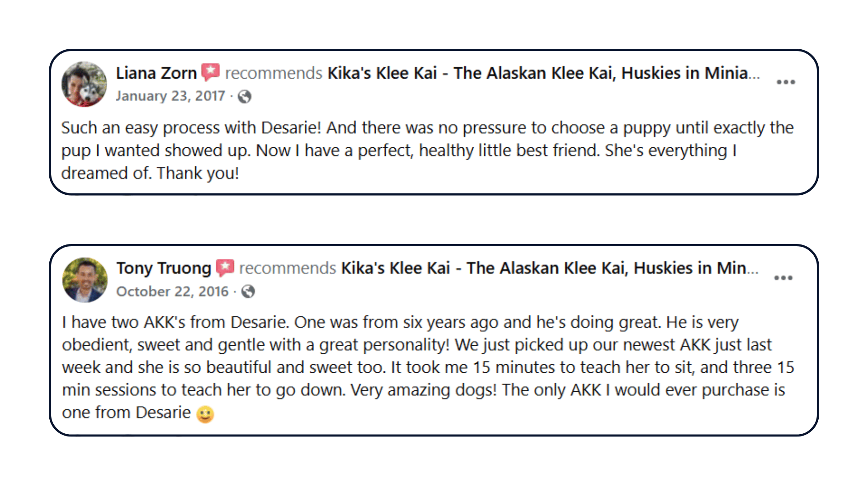Screen dimensions: 868x488
Task: Click the globe privacy icon after January 23, 2017
Action: (245, 96)
